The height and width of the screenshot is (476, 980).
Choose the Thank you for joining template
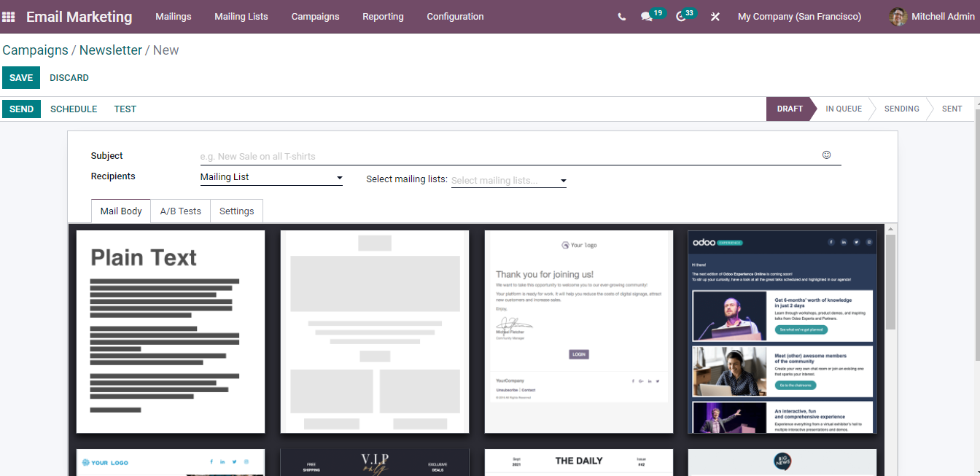(x=578, y=332)
